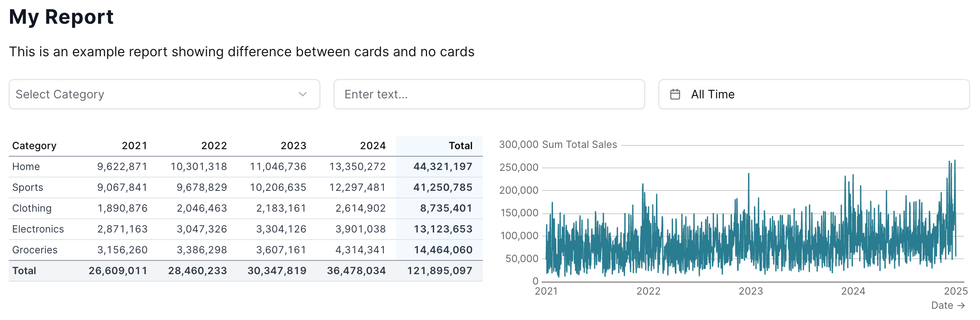Click the calendar icon in the date filter
980x320 pixels.
(x=676, y=94)
